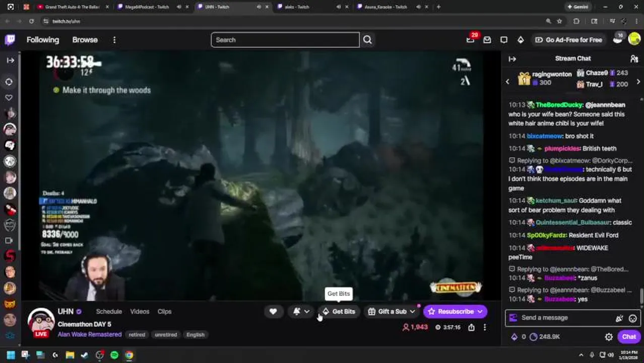Click the Browse nav link

coord(85,40)
